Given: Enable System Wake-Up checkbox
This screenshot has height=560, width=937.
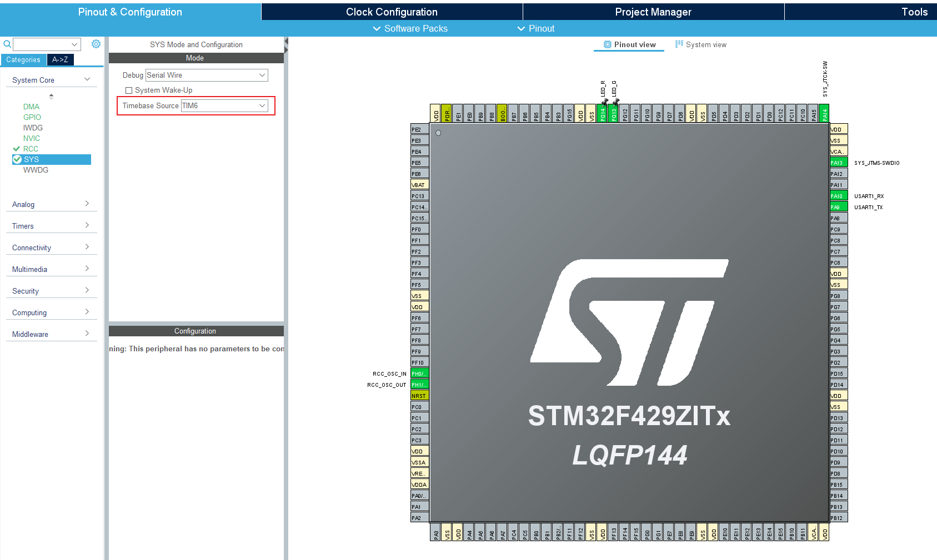Looking at the screenshot, I should pyautogui.click(x=129, y=90).
